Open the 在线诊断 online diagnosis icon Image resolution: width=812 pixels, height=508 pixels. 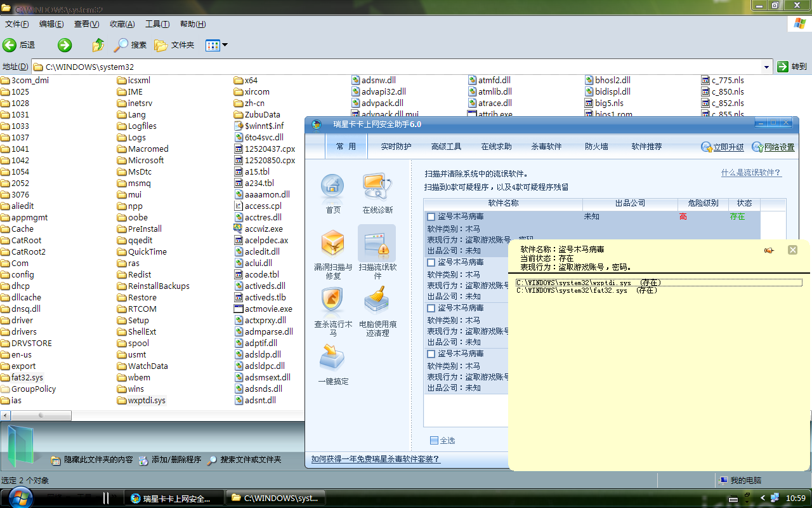click(x=377, y=188)
